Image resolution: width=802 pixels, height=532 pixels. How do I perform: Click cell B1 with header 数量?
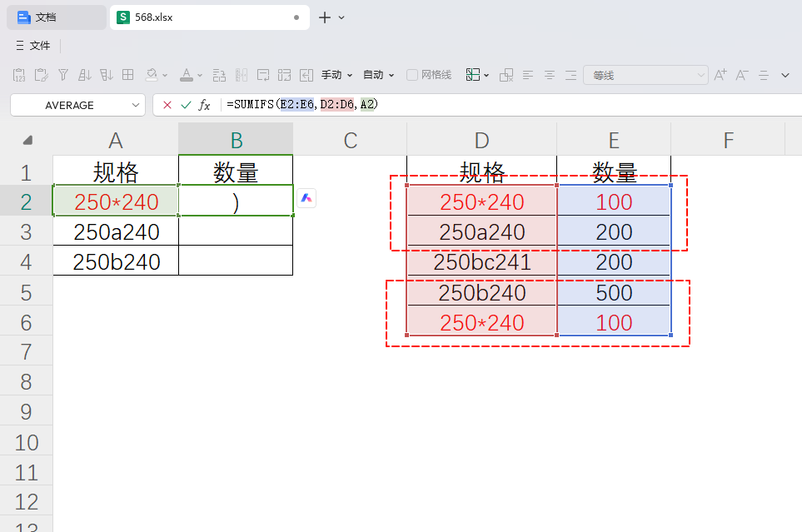236,172
